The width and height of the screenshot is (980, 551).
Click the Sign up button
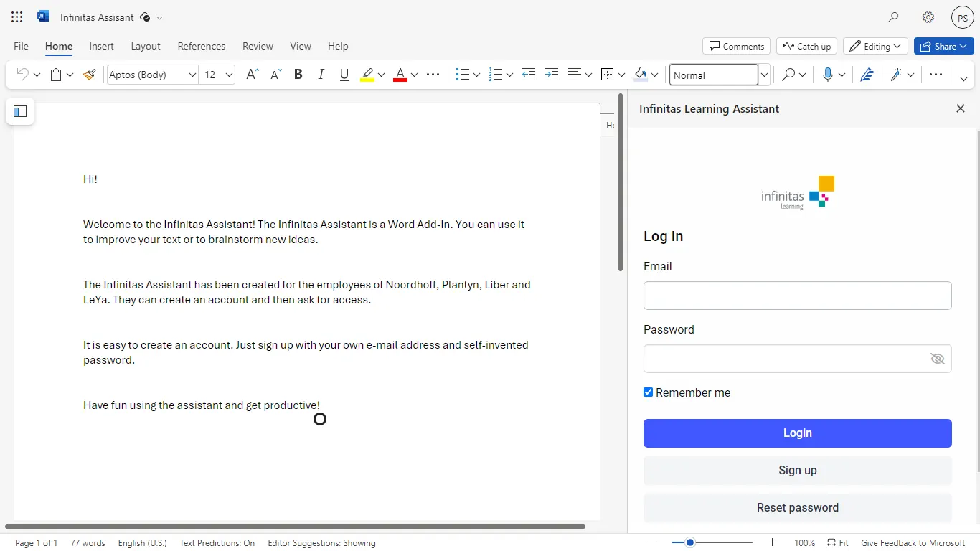[x=797, y=471]
